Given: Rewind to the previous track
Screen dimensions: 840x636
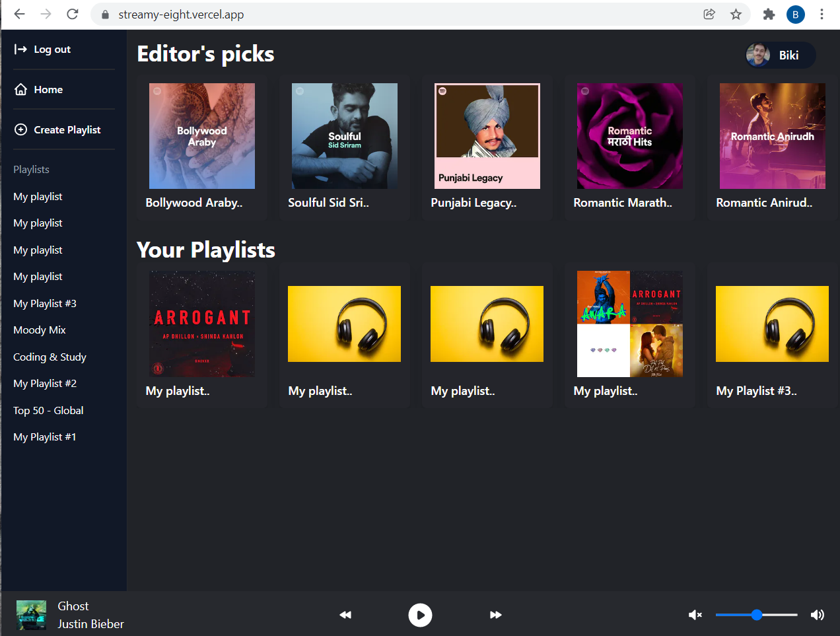Looking at the screenshot, I should point(345,615).
